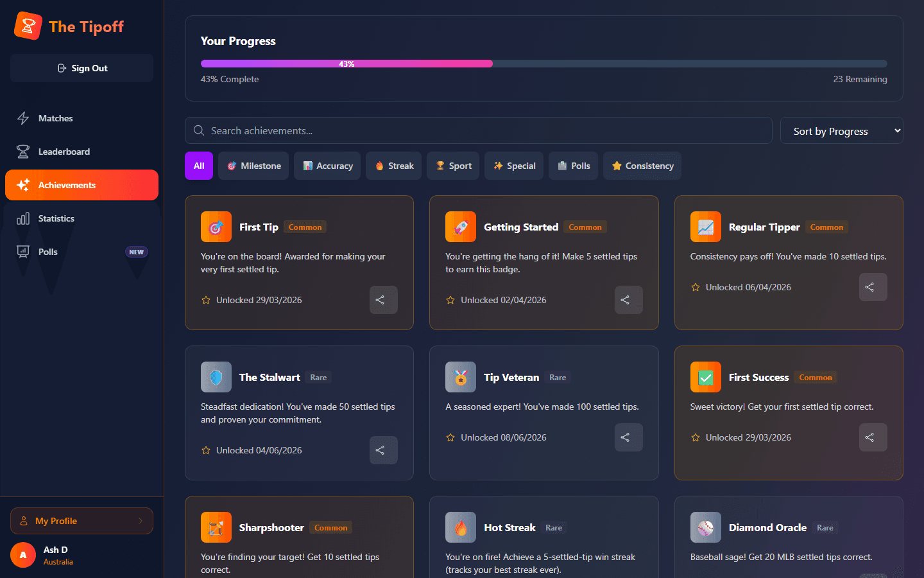Screen dimensions: 924x578
Task: Click the Sharpshooter bow badge icon
Action: pyautogui.click(x=216, y=527)
